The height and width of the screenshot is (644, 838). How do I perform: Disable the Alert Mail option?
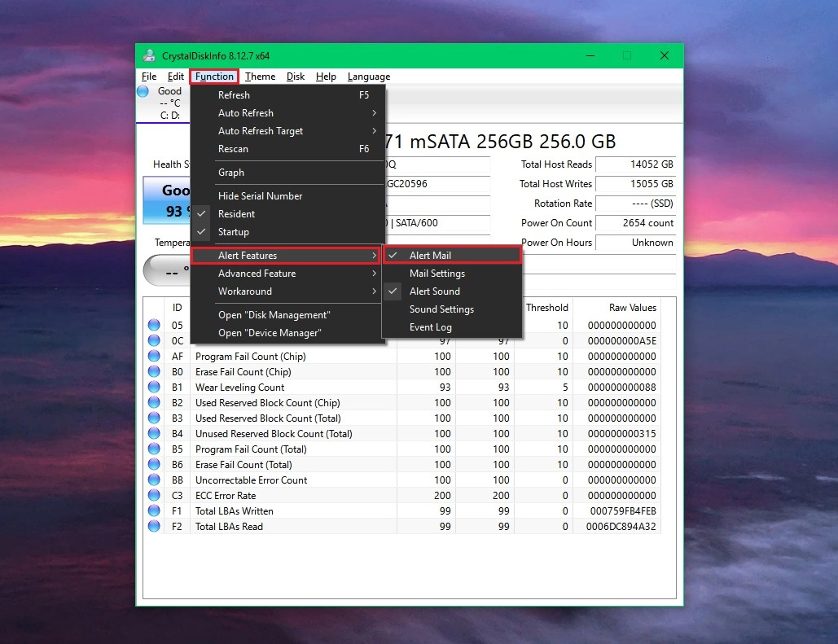452,256
